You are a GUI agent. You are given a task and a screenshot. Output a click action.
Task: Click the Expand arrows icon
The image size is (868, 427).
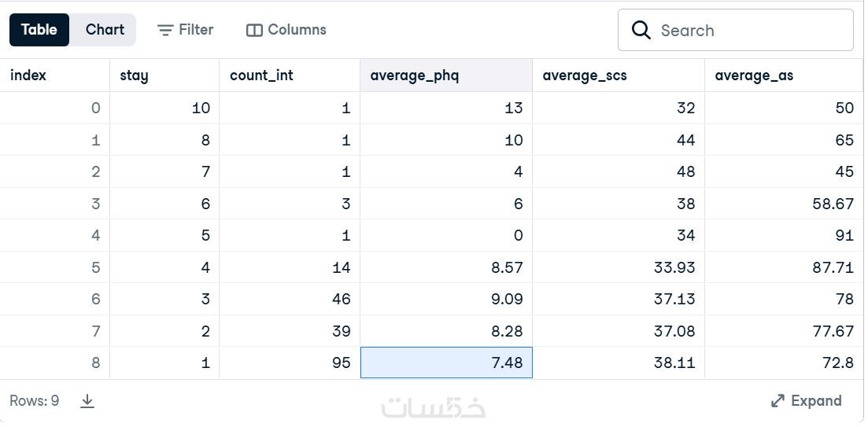[x=778, y=401]
